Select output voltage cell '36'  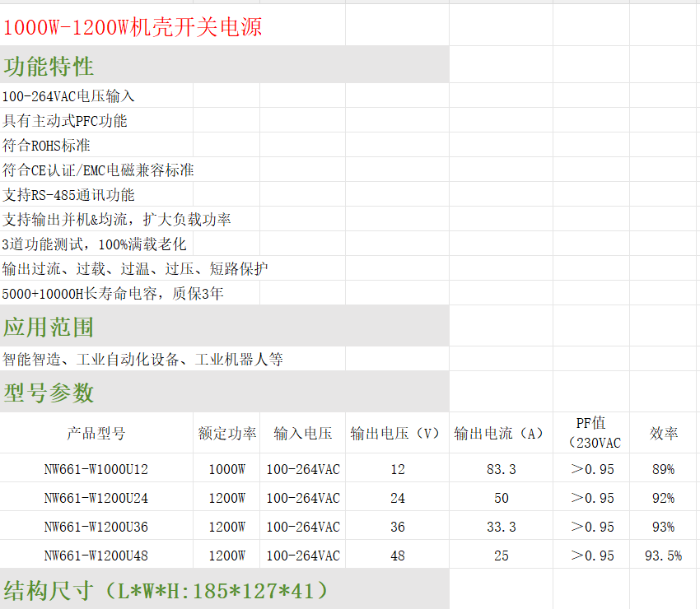pyautogui.click(x=397, y=527)
